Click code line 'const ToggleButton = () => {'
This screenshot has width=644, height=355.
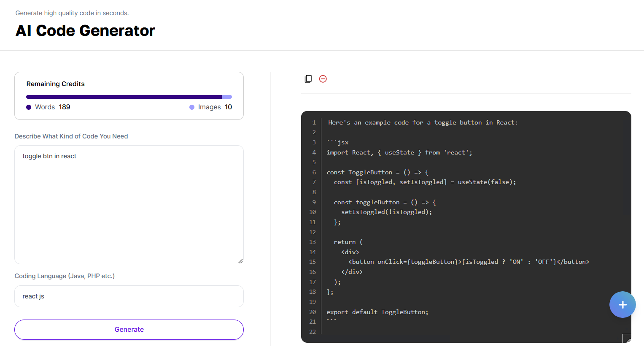(x=377, y=172)
